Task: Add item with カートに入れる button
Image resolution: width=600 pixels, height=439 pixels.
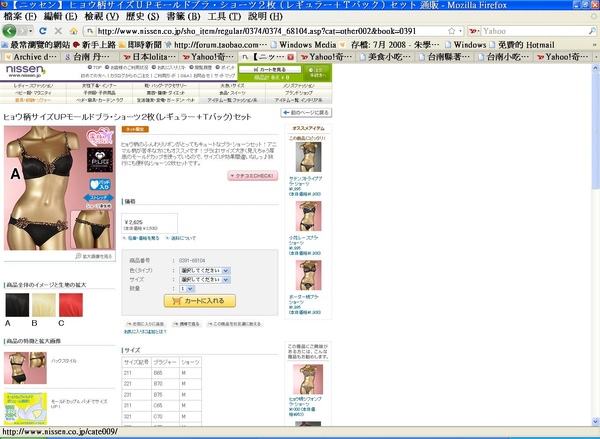Action: pyautogui.click(x=200, y=301)
